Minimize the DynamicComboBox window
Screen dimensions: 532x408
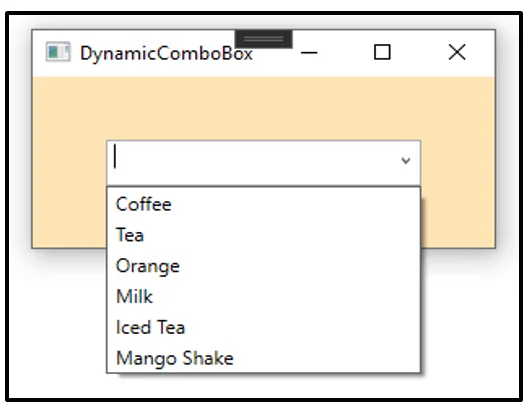point(309,53)
